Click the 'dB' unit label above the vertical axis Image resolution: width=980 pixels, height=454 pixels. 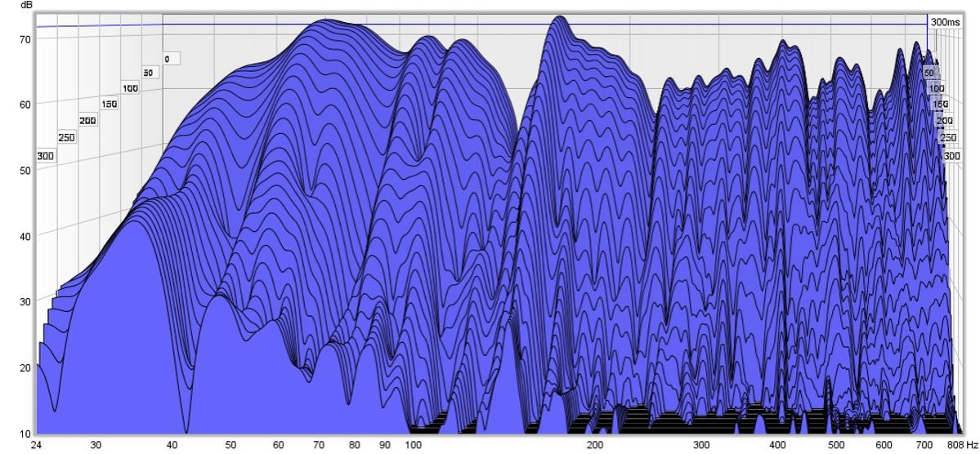(26, 5)
